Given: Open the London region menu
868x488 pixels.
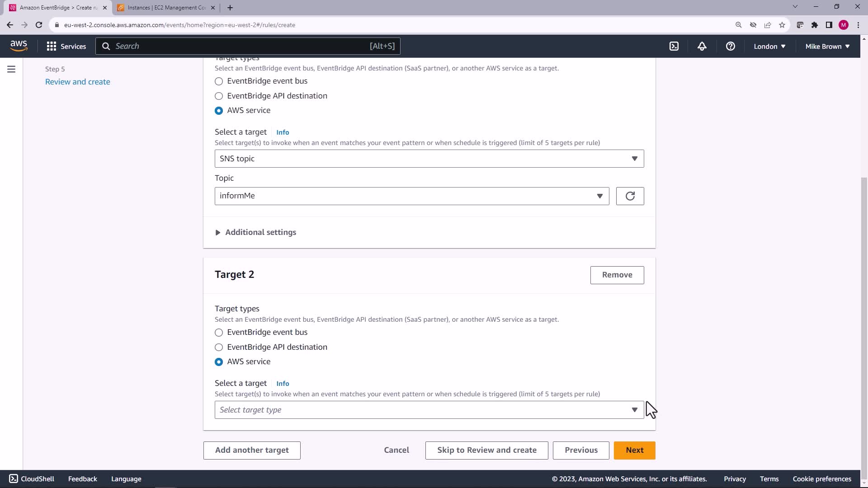Looking at the screenshot, I should coord(769,46).
